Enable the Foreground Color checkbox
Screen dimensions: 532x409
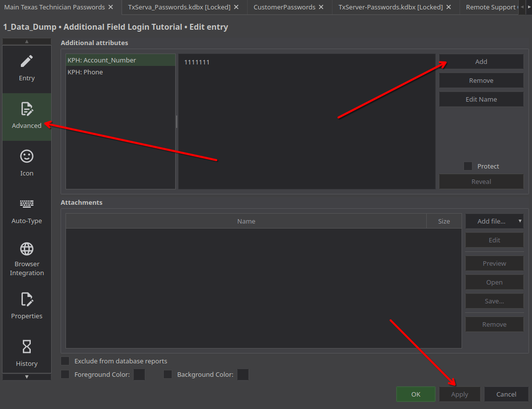click(x=65, y=374)
